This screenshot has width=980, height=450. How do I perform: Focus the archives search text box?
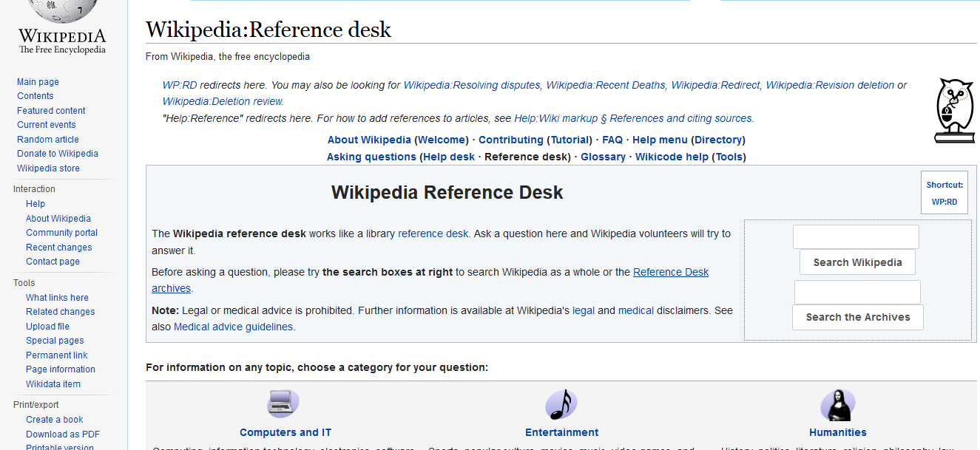tap(857, 292)
